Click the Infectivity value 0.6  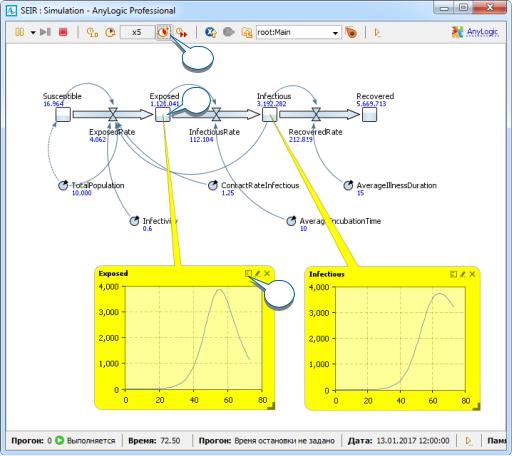(147, 228)
